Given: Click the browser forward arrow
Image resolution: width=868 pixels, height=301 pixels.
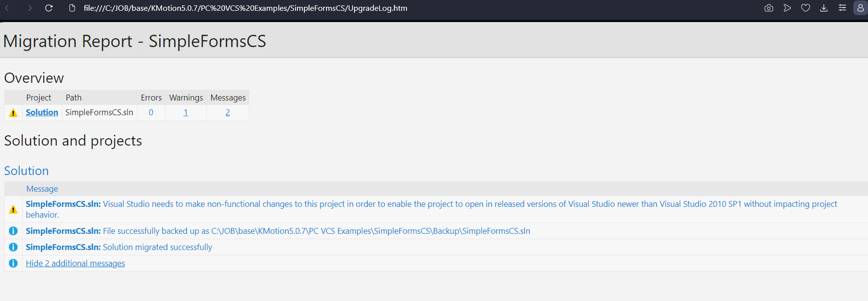Looking at the screenshot, I should [29, 8].
